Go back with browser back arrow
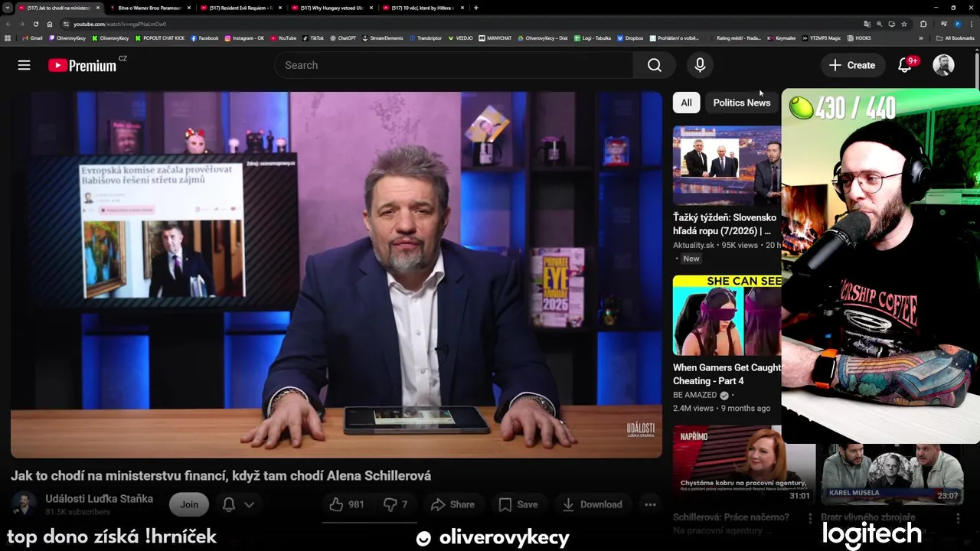The width and height of the screenshot is (980, 551). coord(8,24)
